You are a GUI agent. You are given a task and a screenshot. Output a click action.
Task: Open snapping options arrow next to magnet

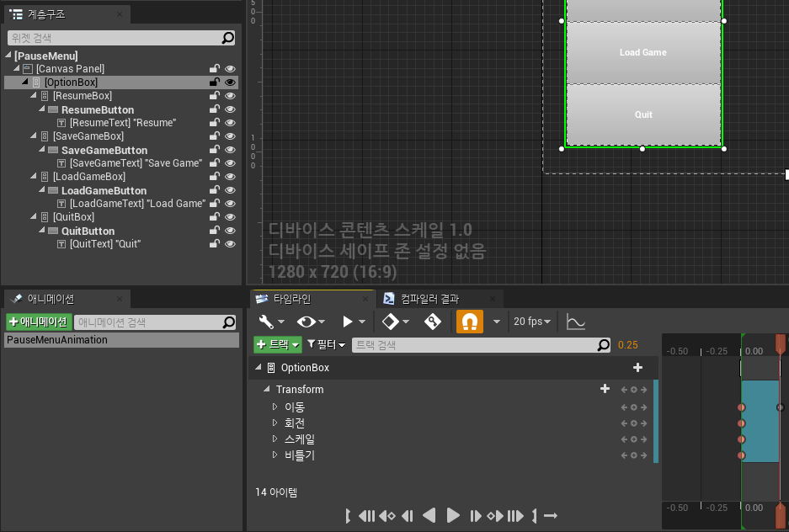(x=496, y=322)
